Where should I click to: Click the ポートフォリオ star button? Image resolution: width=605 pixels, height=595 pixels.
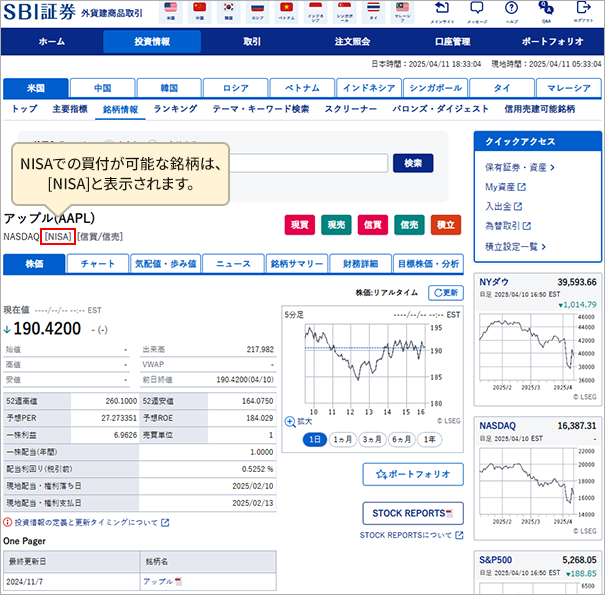[x=413, y=474]
